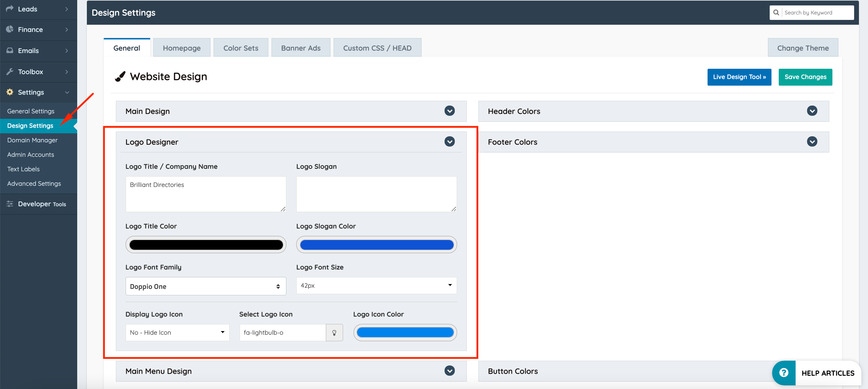
Task: Collapse the Logo Designer section
Action: click(449, 141)
